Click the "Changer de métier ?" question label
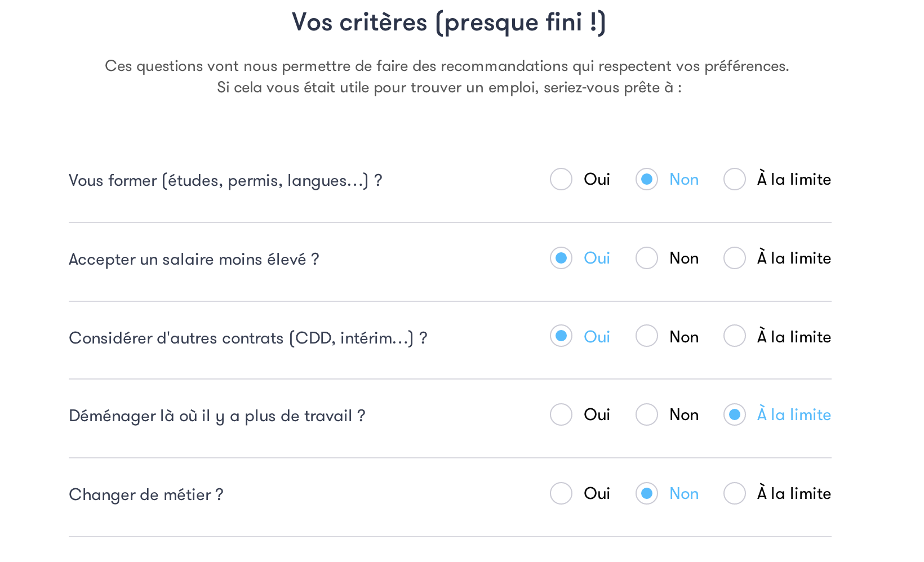Viewport: 924px width, 562px height. 146,495
